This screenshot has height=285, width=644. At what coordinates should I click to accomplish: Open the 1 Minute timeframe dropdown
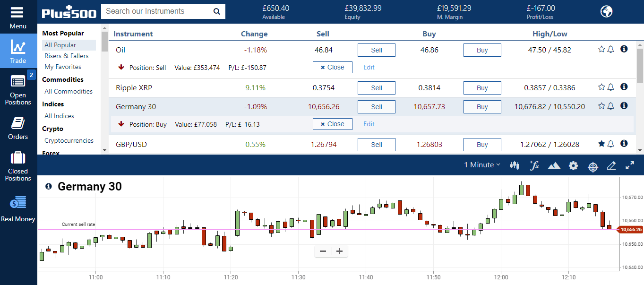click(x=482, y=165)
